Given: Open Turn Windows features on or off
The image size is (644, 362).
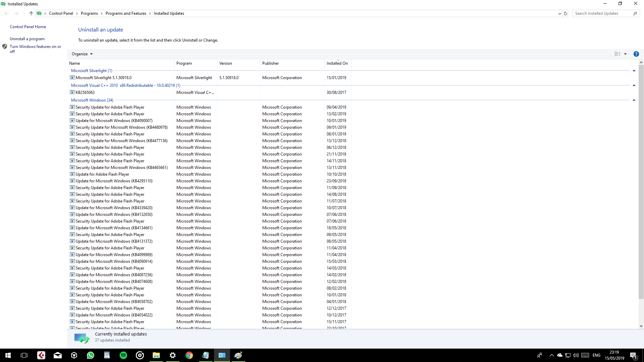Looking at the screenshot, I should point(35,49).
